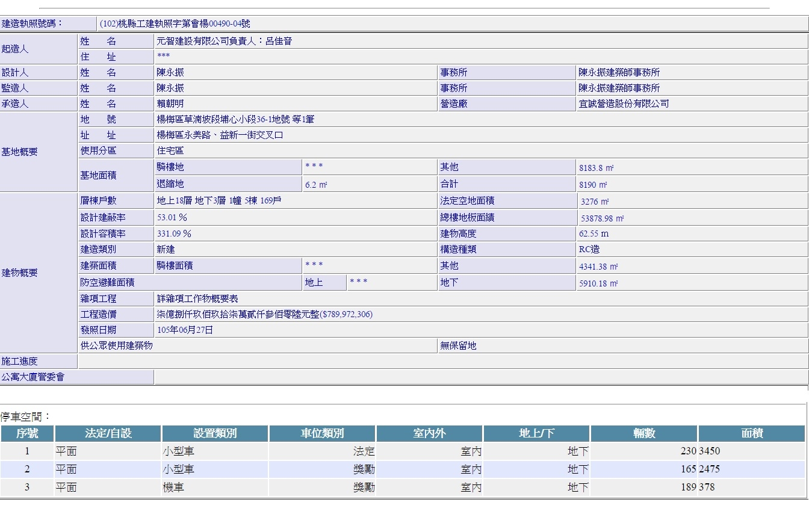
Task: Click the 建造執照號碼 label
Action: coord(32,24)
